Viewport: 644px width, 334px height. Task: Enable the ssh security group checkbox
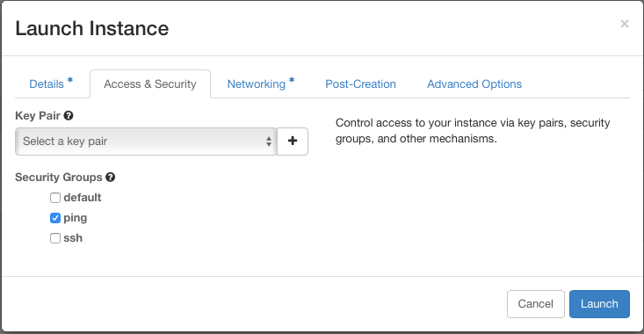pos(55,238)
